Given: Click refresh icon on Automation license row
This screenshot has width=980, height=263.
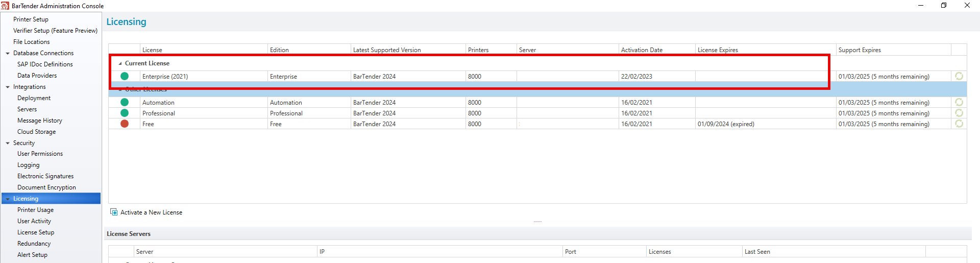Looking at the screenshot, I should (x=959, y=102).
